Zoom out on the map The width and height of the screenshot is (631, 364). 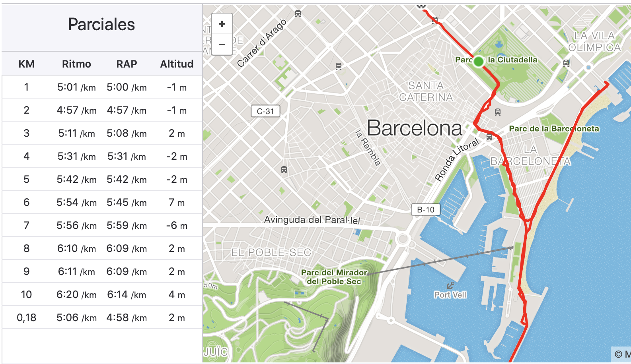coord(222,45)
